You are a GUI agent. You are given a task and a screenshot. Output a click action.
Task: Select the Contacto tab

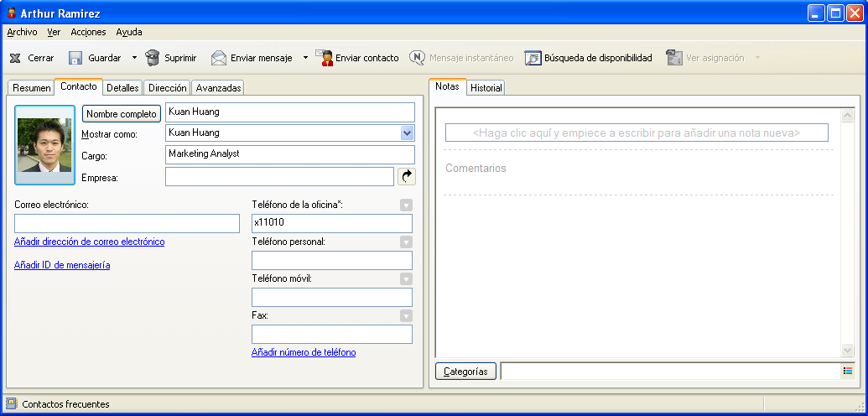click(x=79, y=86)
